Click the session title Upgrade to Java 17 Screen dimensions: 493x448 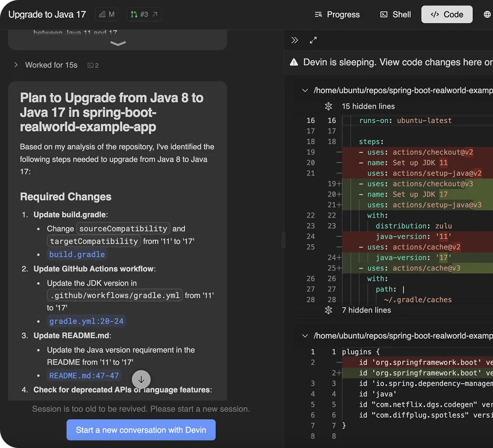(x=47, y=14)
